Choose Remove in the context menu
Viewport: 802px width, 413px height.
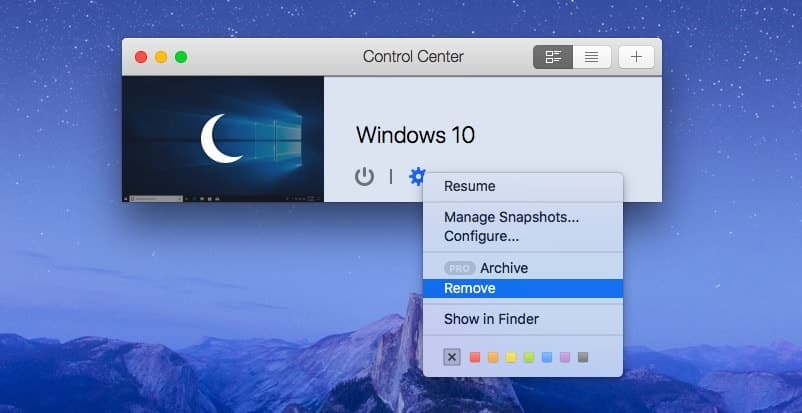coord(523,289)
